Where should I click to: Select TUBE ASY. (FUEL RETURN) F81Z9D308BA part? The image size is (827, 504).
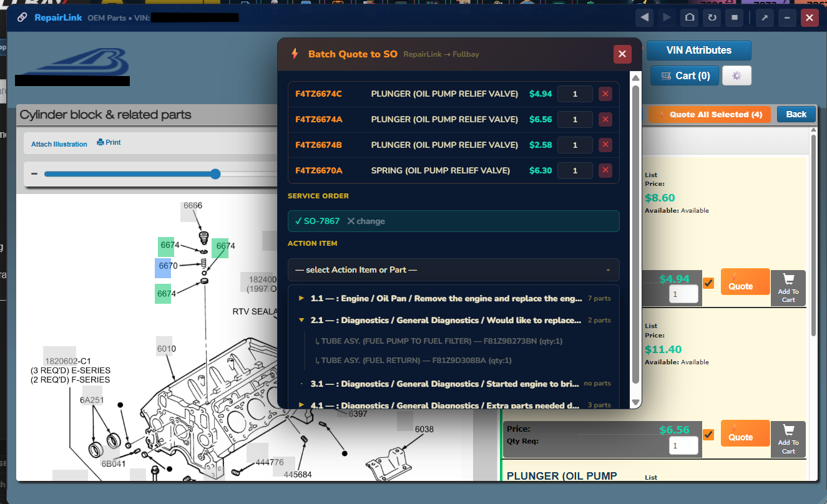click(414, 361)
